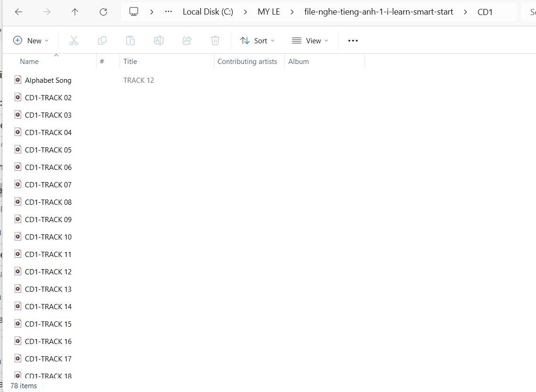Click the Cut scissors icon
536x392 pixels.
pyautogui.click(x=74, y=41)
